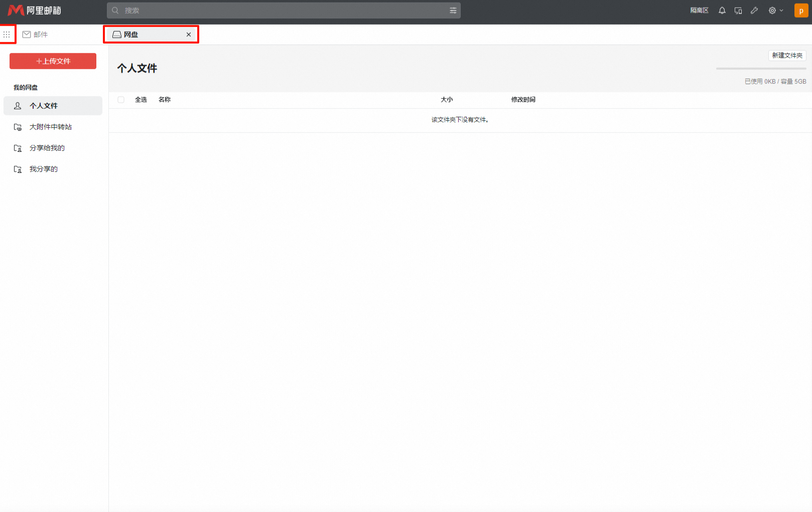
Task: Open 大附件中转站 folder
Action: coord(53,127)
